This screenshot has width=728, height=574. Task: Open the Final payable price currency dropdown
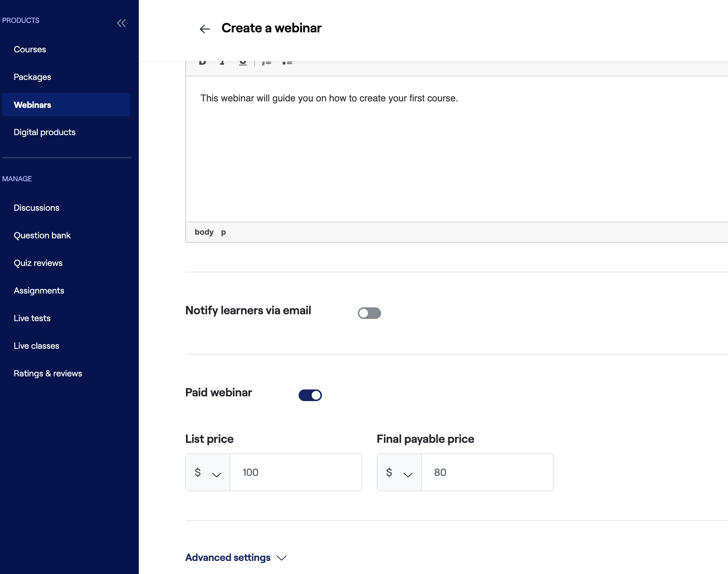[x=399, y=473]
